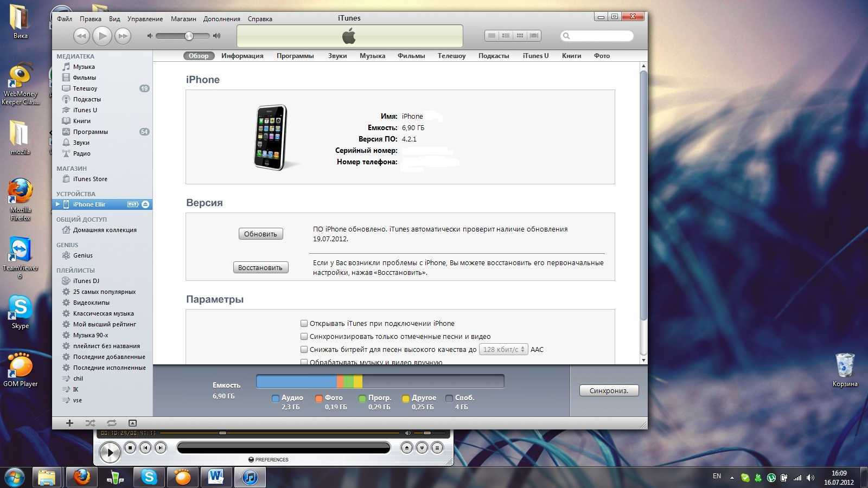Switch to the Информация tab
The image size is (868, 488).
242,56
